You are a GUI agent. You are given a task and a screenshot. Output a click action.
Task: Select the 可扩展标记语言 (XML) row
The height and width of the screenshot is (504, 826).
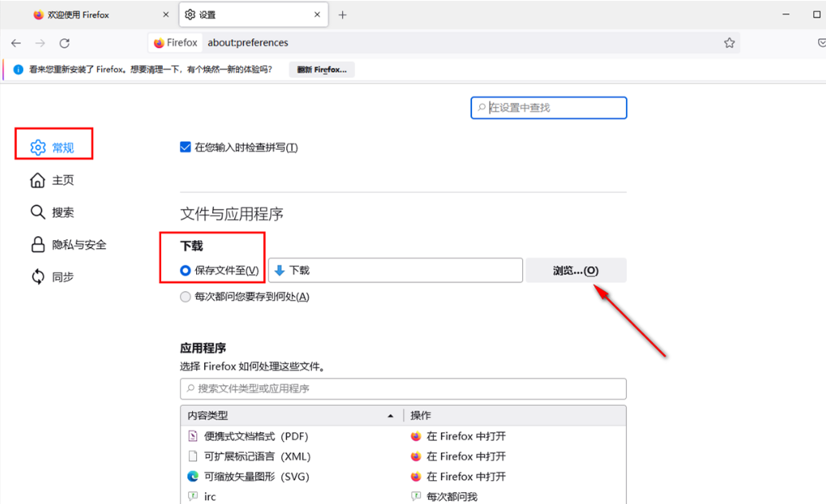point(403,456)
